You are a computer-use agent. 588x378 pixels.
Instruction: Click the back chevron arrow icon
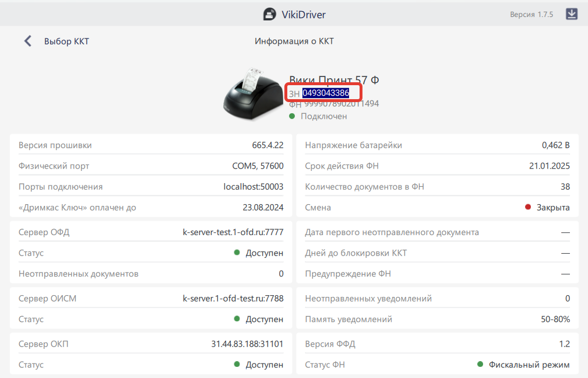pos(27,41)
